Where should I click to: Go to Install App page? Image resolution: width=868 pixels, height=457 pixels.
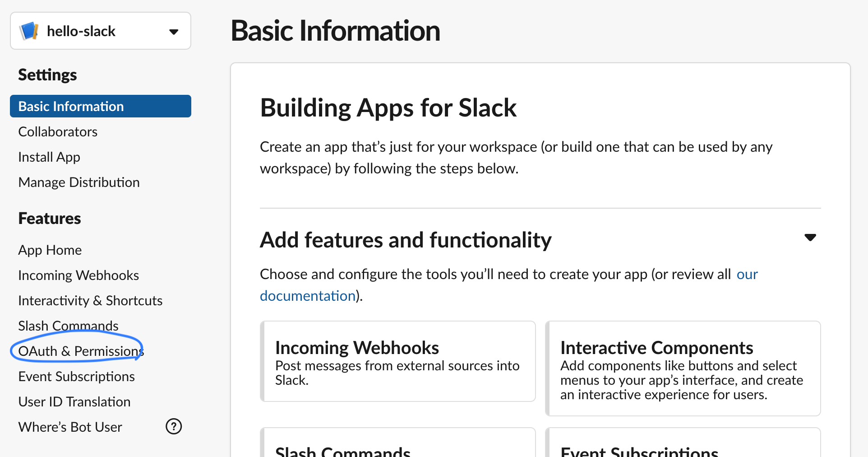49,157
